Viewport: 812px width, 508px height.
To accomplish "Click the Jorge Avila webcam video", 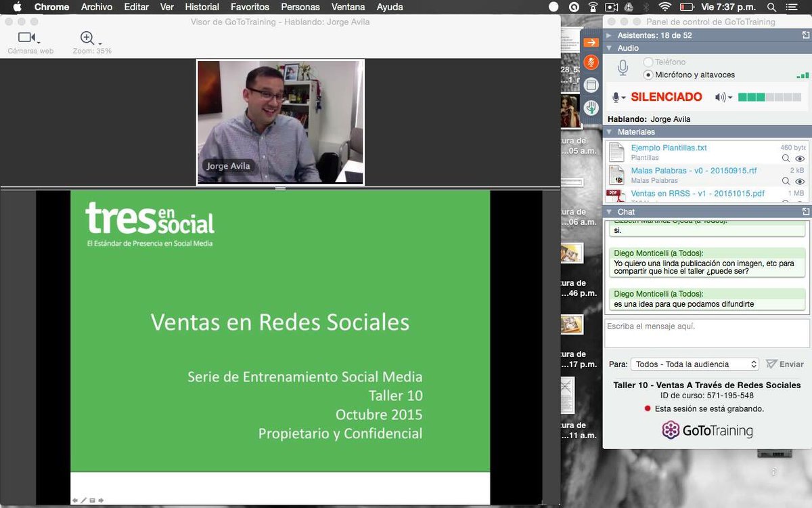I will click(x=281, y=122).
